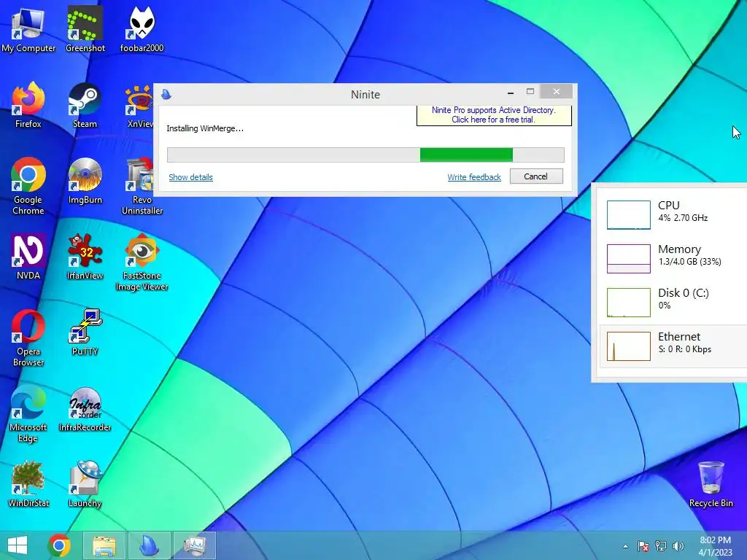
Task: Click Show details in Ninite
Action: (190, 177)
